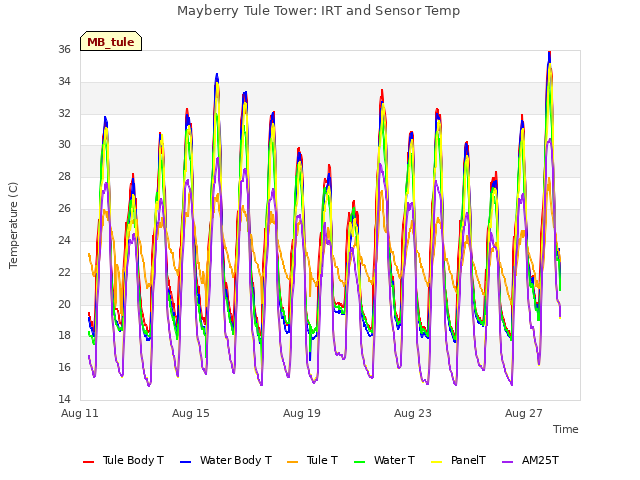Click the Time axis label
Viewport: 640px width, 480px height.
(x=566, y=429)
